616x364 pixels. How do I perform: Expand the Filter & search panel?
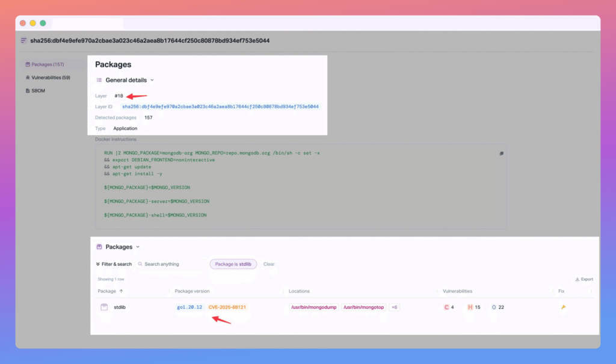tap(114, 264)
